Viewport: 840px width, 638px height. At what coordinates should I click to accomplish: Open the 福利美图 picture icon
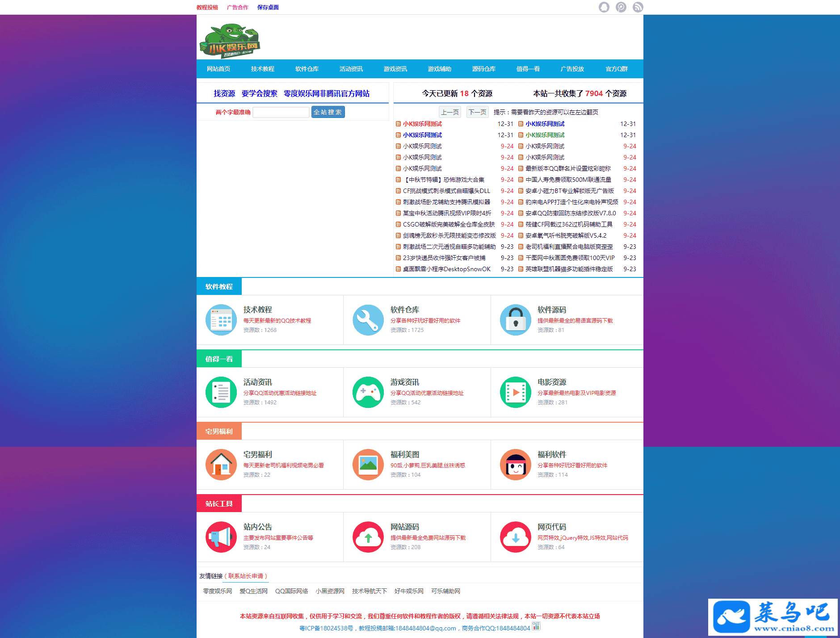tap(368, 465)
